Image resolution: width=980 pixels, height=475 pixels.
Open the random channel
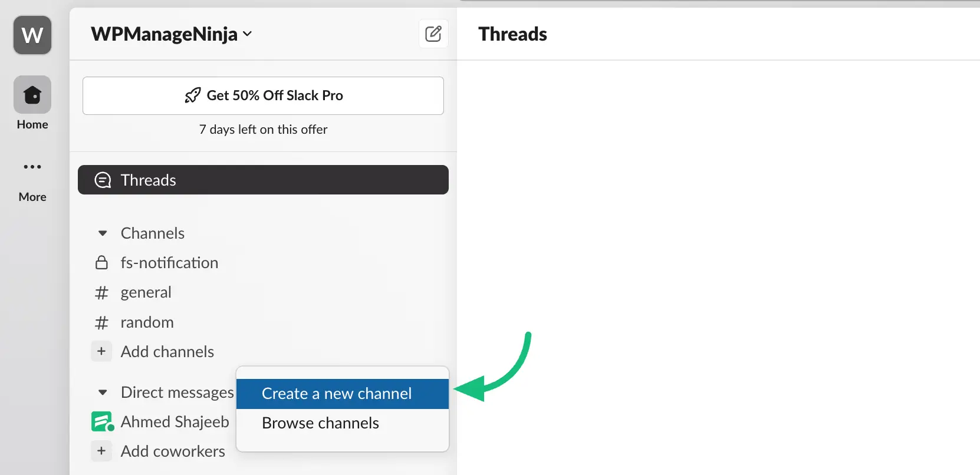pos(147,322)
